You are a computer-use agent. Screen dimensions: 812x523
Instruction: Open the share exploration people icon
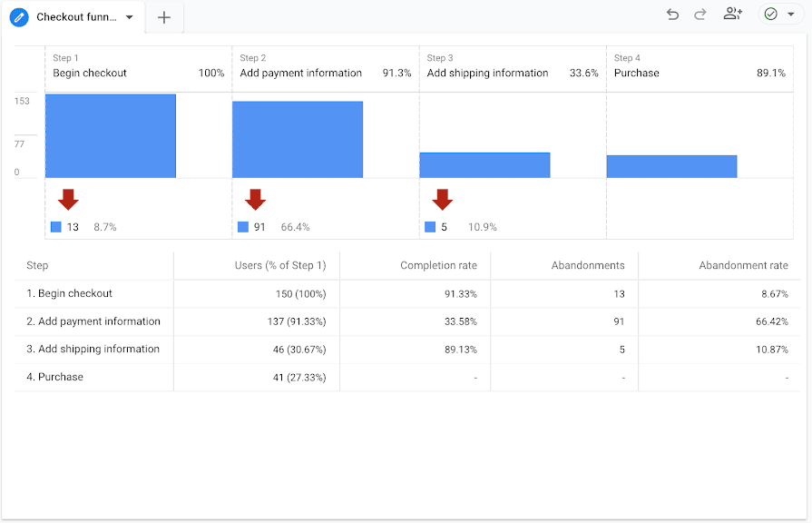pos(733,15)
